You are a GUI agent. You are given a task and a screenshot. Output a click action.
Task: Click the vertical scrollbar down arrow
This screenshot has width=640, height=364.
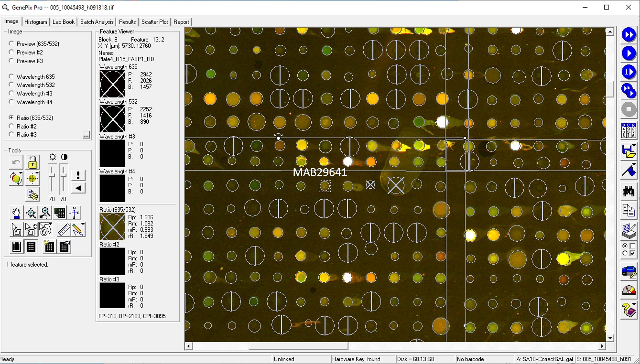(610, 338)
